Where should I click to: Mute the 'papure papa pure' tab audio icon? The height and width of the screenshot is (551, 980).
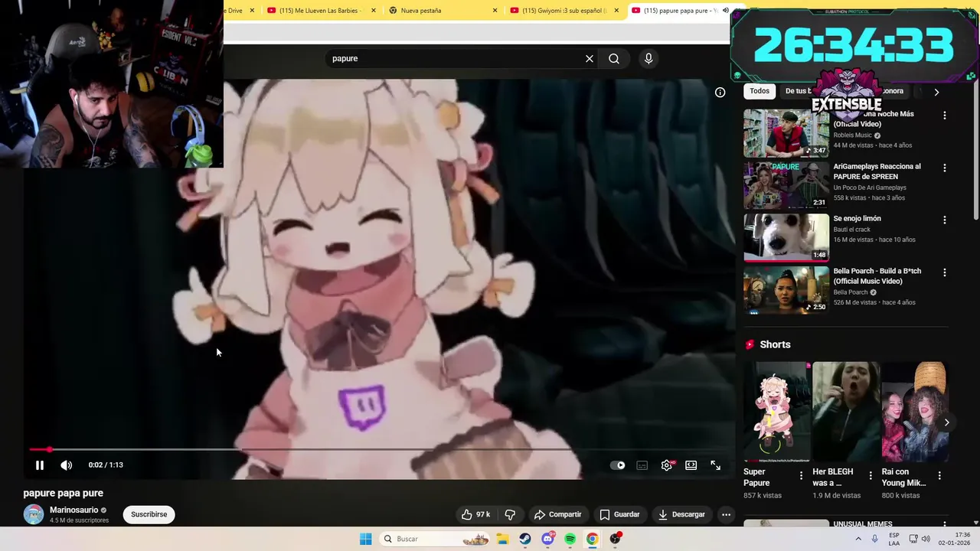[725, 11]
